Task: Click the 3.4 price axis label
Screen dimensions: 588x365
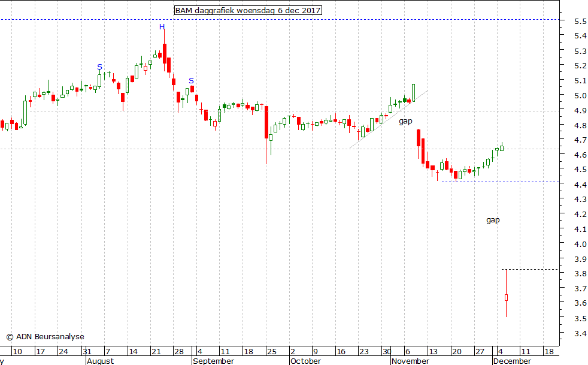Action: pyautogui.click(x=580, y=333)
